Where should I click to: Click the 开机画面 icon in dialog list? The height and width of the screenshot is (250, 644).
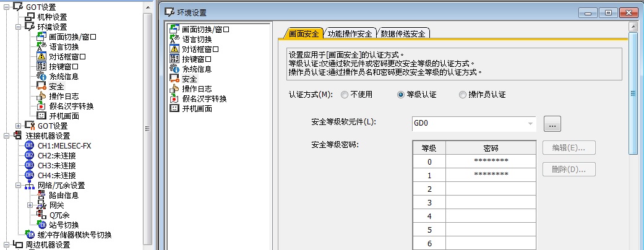click(174, 108)
